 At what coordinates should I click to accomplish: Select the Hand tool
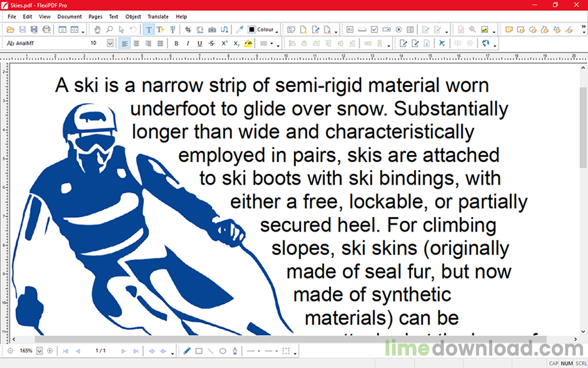[x=98, y=29]
